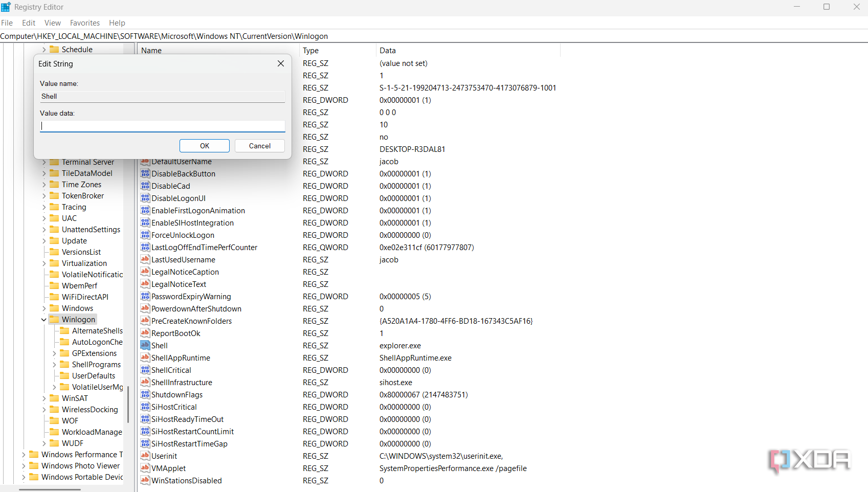This screenshot has width=868, height=492.
Task: Click the LastLogOffEndTimePerfCounter value icon
Action: click(x=145, y=247)
